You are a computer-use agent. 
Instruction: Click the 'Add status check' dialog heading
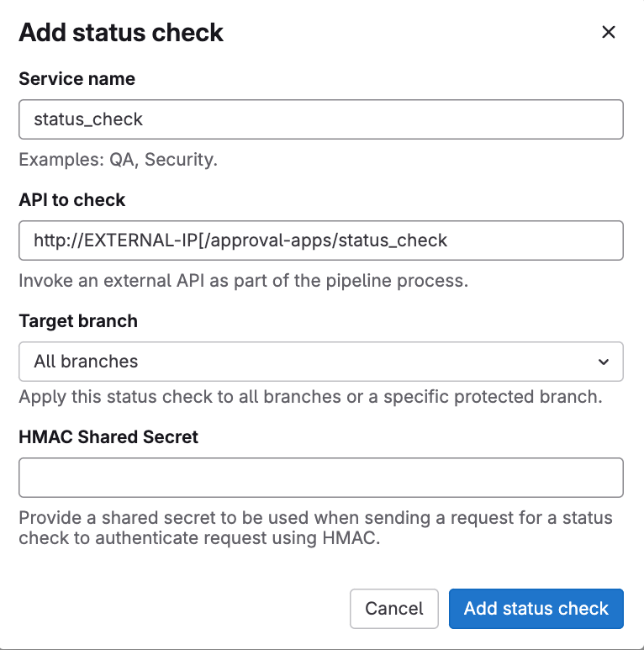click(x=121, y=33)
